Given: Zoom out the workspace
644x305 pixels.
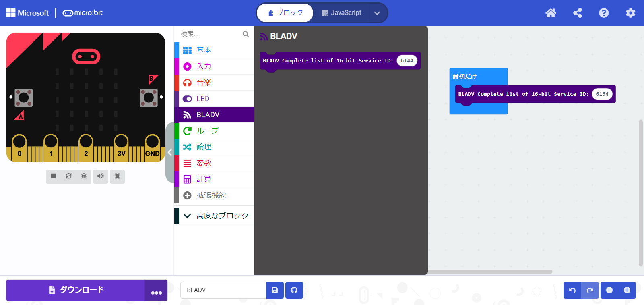Looking at the screenshot, I should [609, 290].
